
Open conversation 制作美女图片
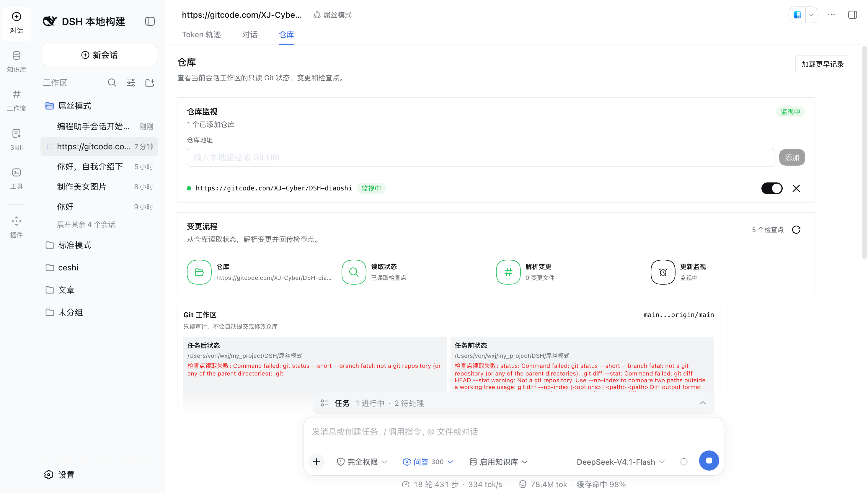click(99, 187)
